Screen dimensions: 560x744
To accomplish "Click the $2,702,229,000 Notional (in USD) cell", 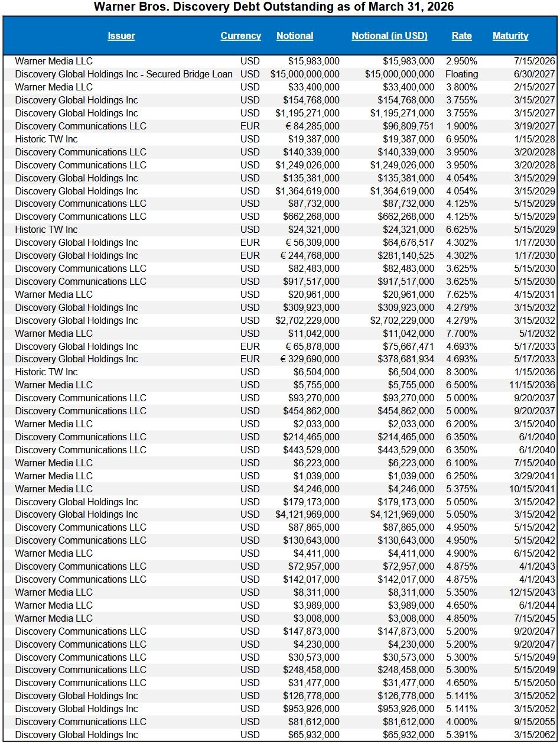I will point(402,320).
